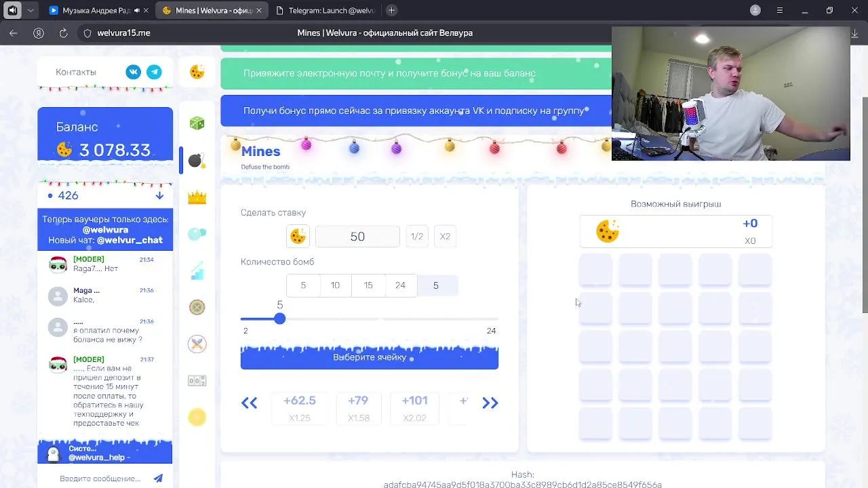Screen dimensions: 868x488
Task: Open the teal stairs game icon
Action: point(197,270)
